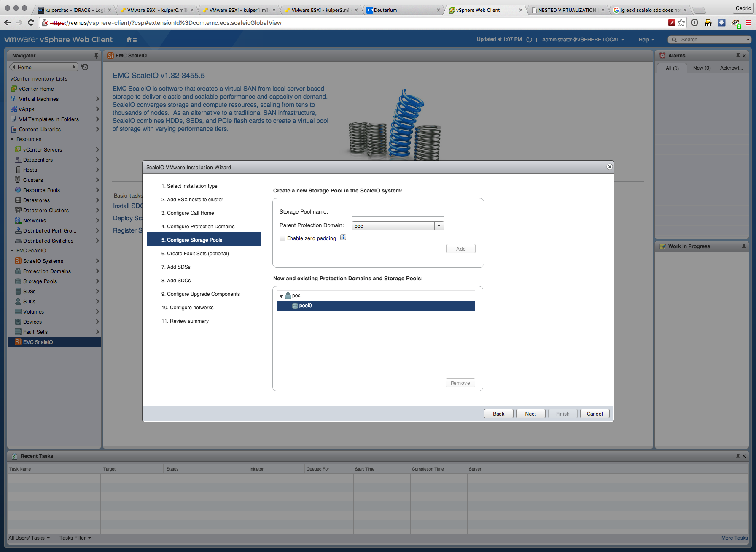Pin the Work In Progress panel
Screen dimensions: 756x552
point(744,246)
